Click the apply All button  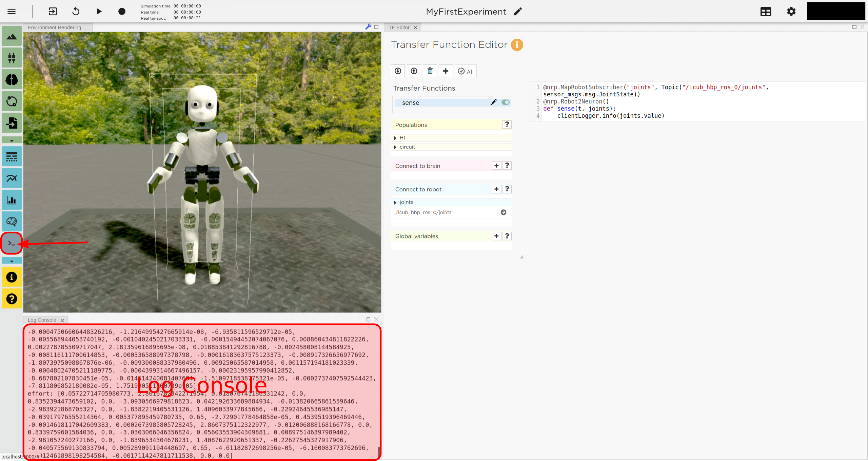466,71
